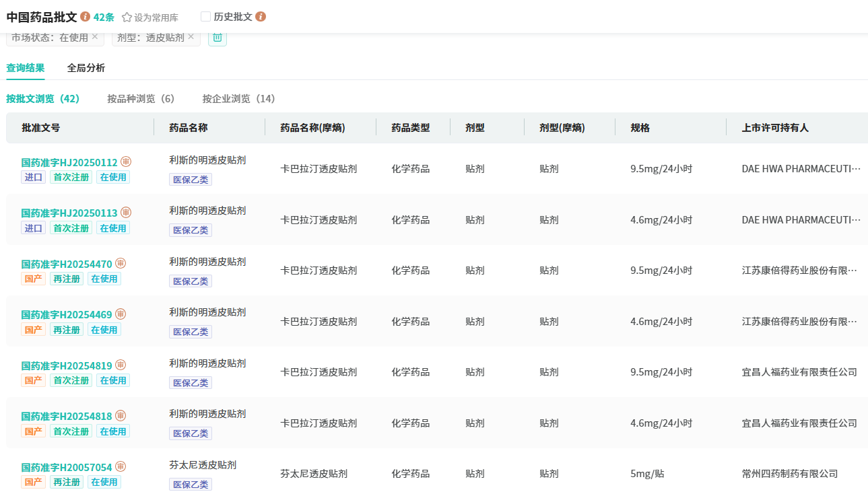Remove the 市场状态：在使用 filter tag
Image resolution: width=868 pixels, height=498 pixels.
95,37
